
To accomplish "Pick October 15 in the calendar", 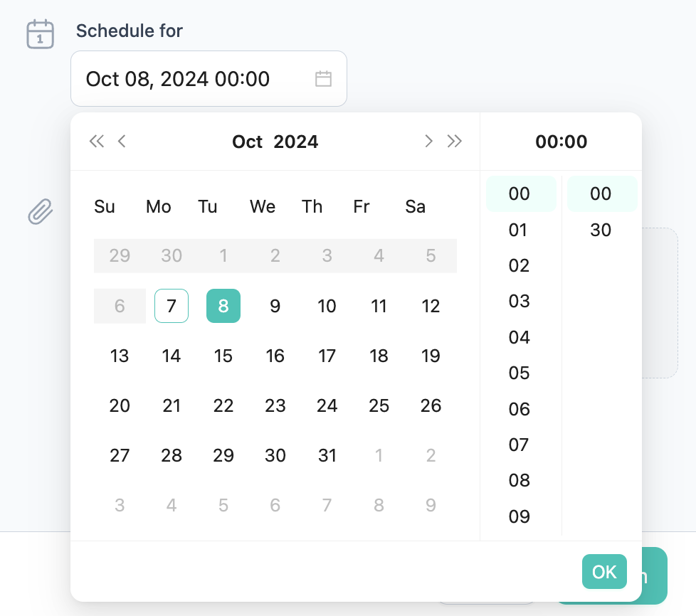I will point(223,356).
